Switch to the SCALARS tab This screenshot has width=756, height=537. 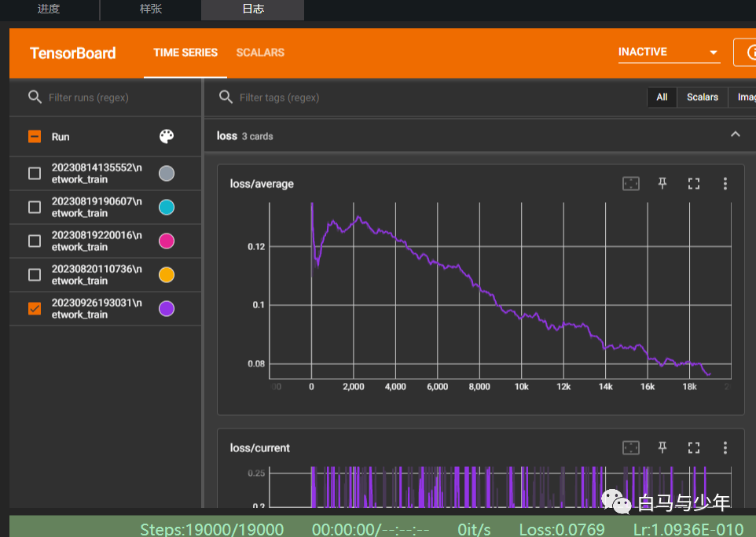tap(260, 53)
